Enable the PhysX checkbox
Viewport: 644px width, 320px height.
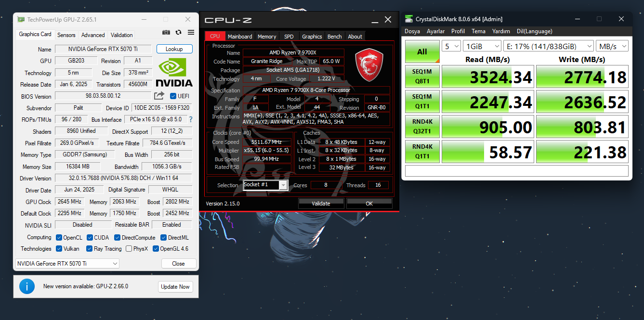(x=129, y=249)
